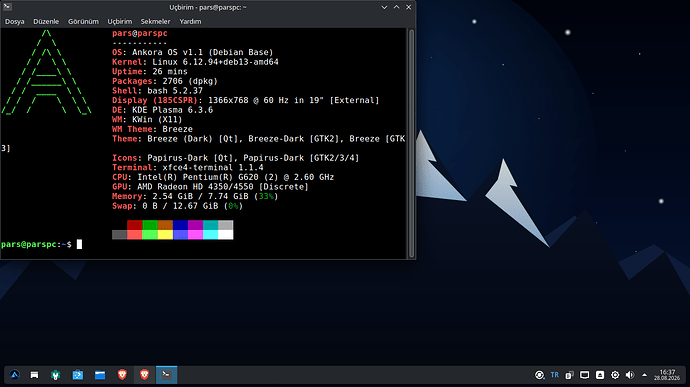The width and height of the screenshot is (690, 387).
Task: Click the green ASCII 'A' Ankora logo
Action: (x=46, y=72)
